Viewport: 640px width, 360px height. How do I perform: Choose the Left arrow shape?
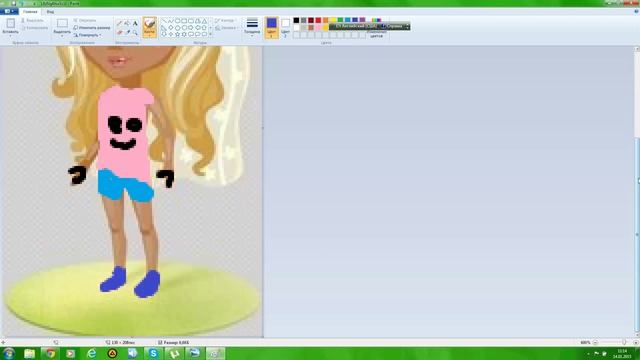pyautogui.click(x=198, y=28)
